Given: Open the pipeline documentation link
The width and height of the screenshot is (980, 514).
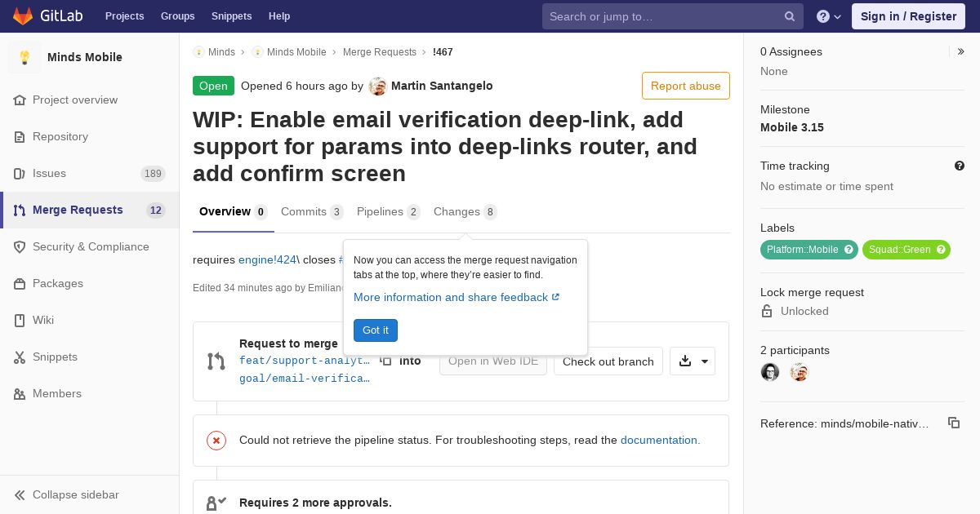Looking at the screenshot, I should (x=660, y=440).
